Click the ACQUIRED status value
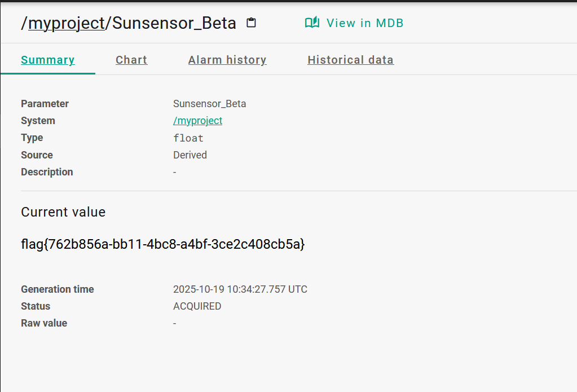Viewport: 577px width, 392px height. click(197, 306)
